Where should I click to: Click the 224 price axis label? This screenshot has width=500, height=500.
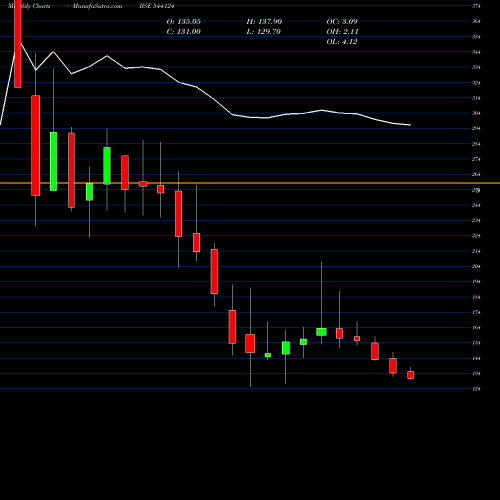pos(476,236)
